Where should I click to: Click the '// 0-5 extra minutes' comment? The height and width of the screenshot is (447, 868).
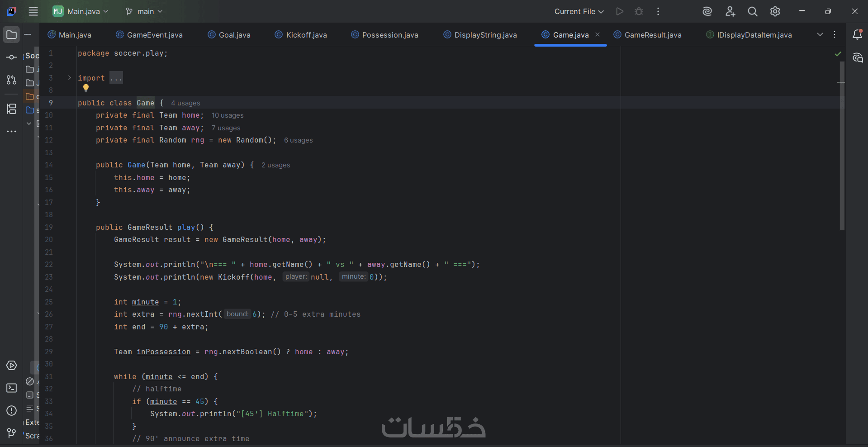315,314
